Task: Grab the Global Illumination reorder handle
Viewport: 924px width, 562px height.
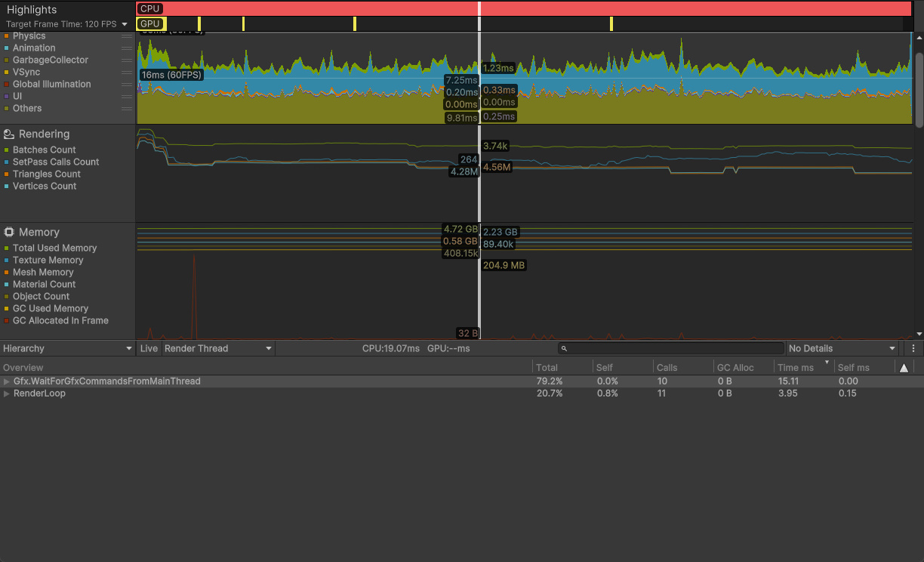Action: [x=127, y=85]
